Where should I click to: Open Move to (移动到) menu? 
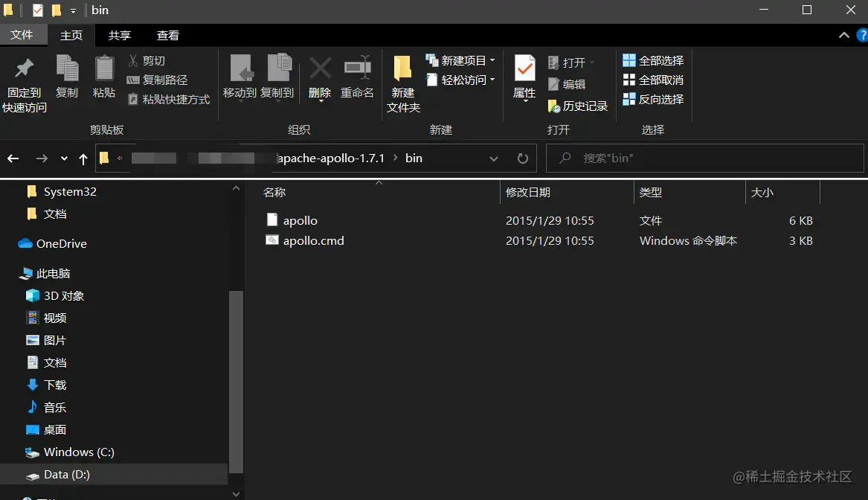point(239,77)
